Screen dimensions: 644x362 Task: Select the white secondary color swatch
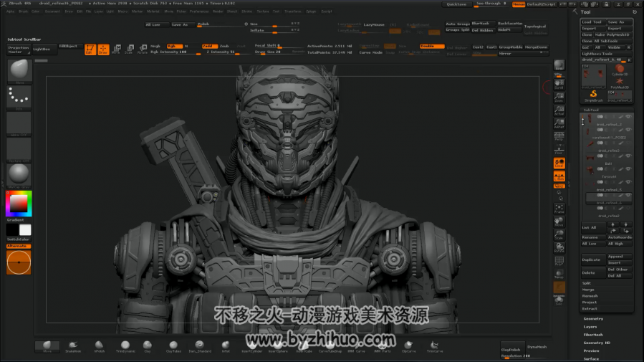[x=25, y=230]
